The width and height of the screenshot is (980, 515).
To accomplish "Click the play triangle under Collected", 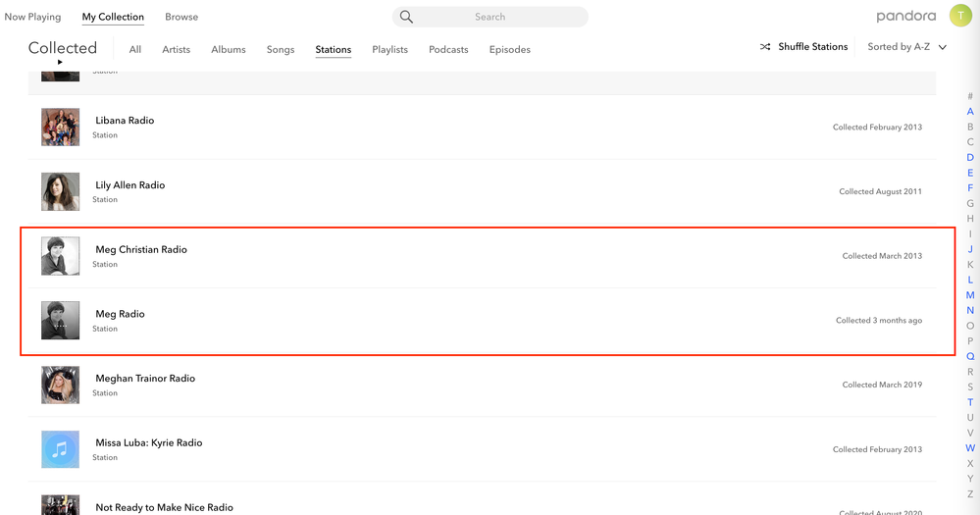I will tap(60, 62).
